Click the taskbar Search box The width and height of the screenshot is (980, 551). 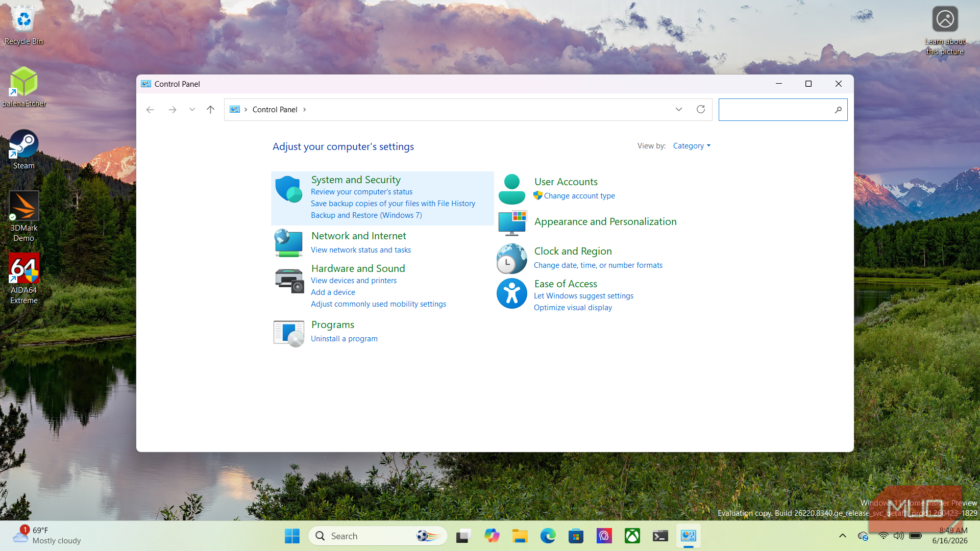[x=378, y=536]
